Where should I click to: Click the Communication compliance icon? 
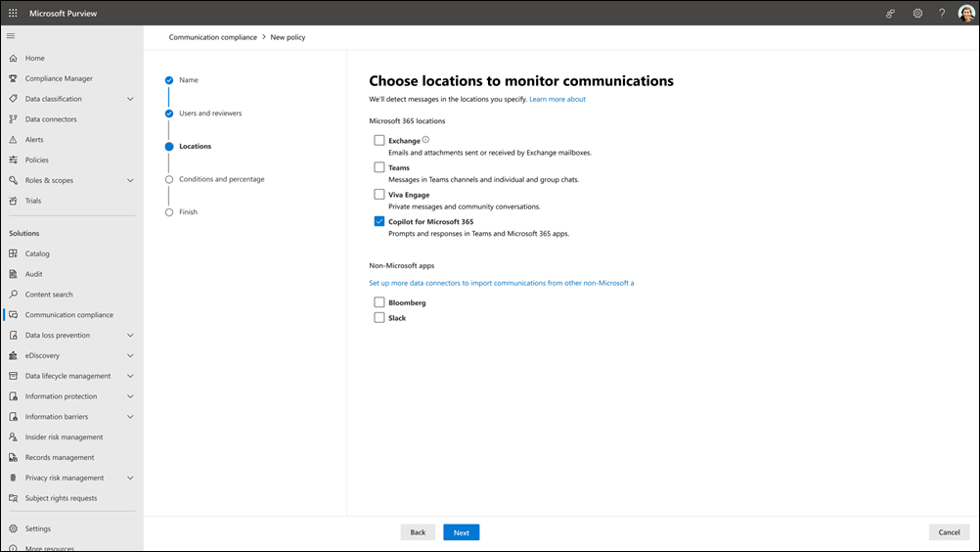tap(13, 314)
